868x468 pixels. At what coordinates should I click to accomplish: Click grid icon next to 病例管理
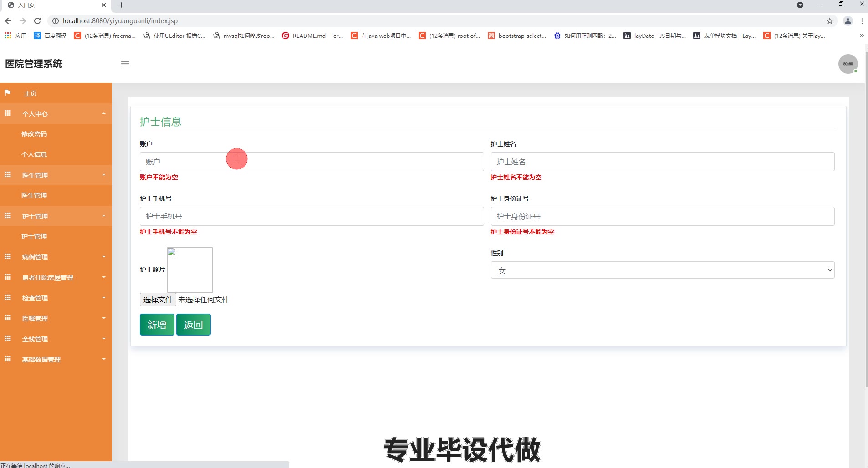point(8,257)
